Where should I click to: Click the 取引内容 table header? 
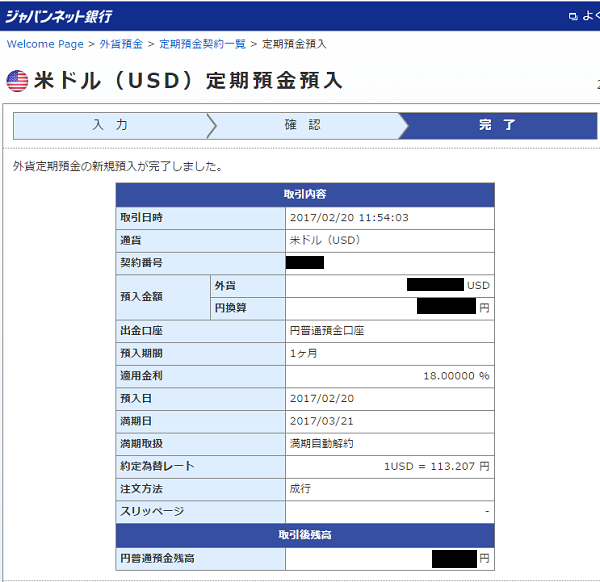pos(305,194)
